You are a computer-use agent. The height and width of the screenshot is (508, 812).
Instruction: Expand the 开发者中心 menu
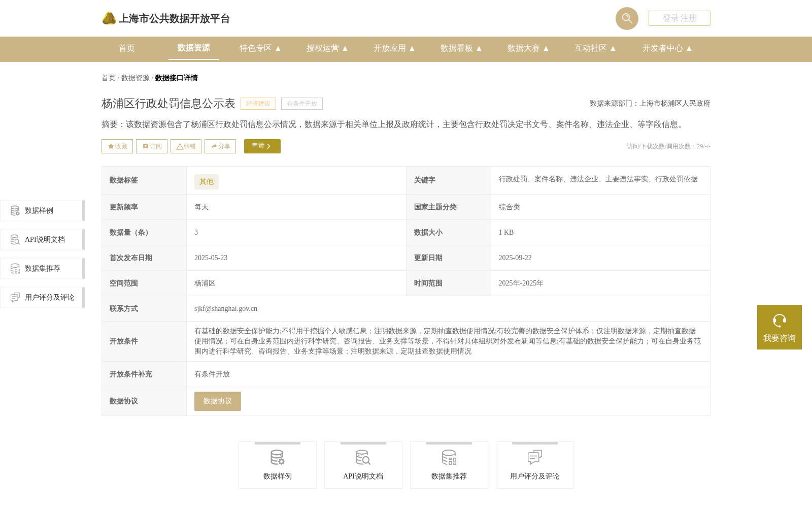667,48
